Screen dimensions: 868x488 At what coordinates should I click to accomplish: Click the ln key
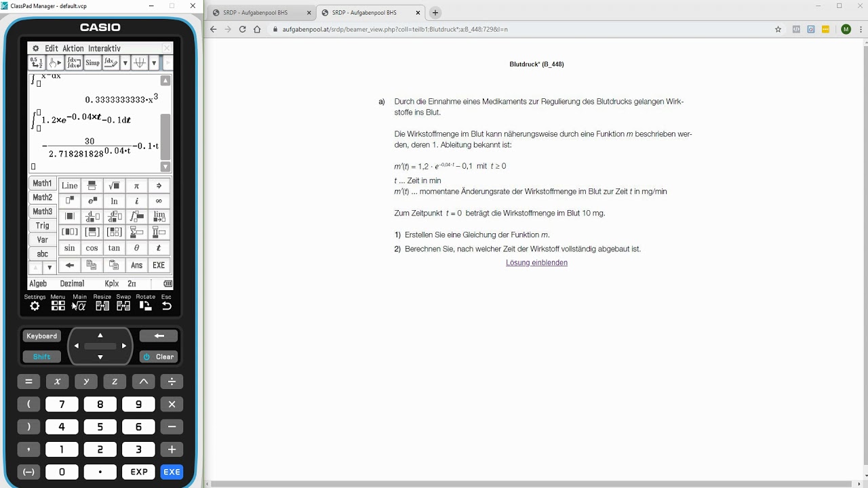coord(114,201)
